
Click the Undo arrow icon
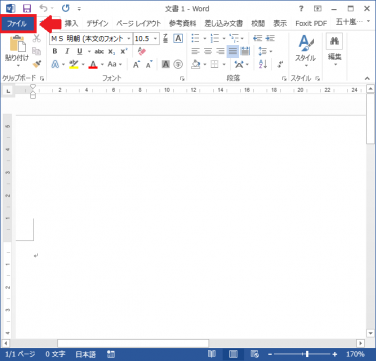tap(43, 8)
